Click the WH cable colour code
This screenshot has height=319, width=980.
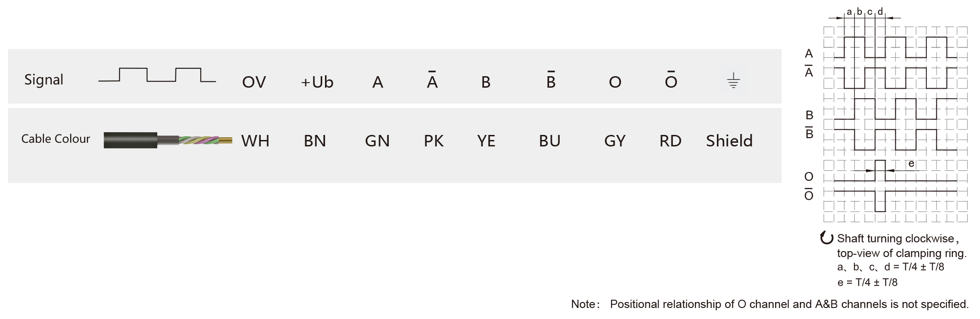[x=255, y=141]
